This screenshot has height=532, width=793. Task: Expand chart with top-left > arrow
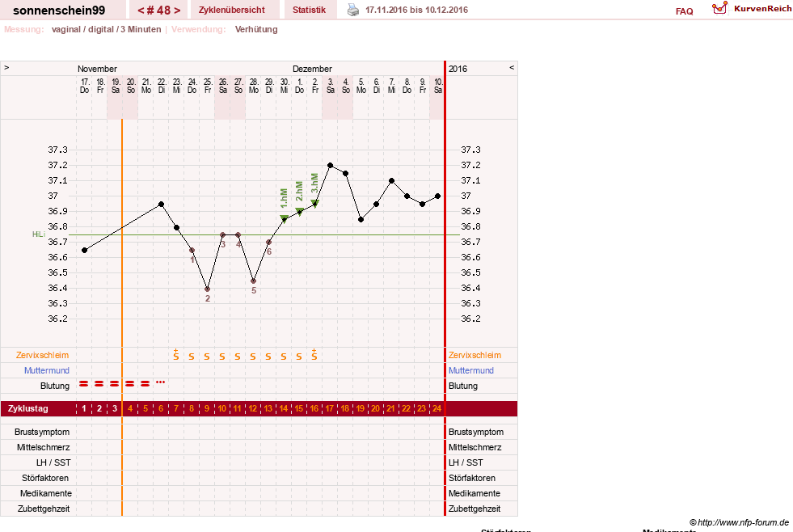pyautogui.click(x=6, y=67)
